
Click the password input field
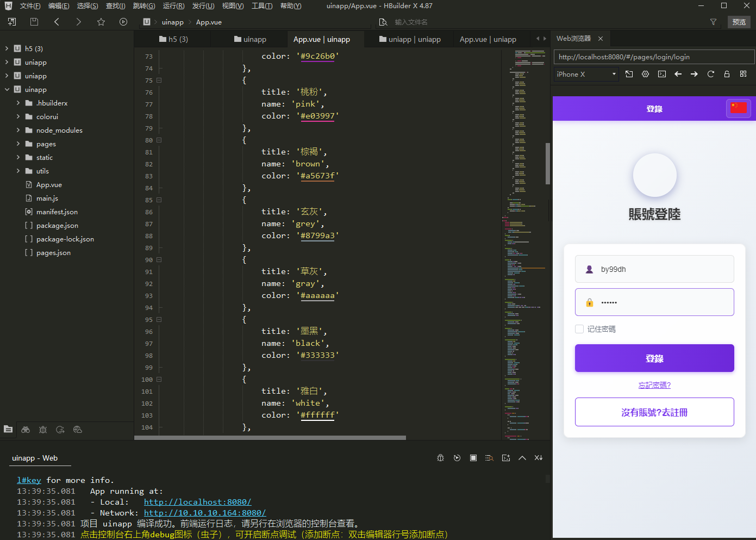click(x=654, y=302)
